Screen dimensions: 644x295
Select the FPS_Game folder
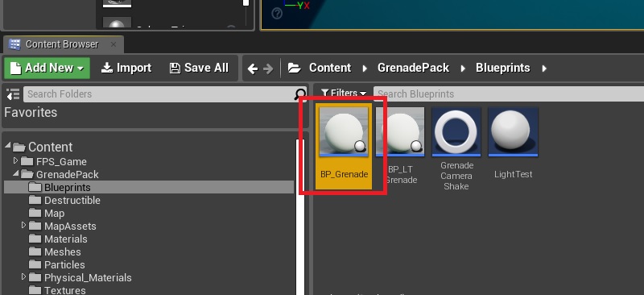pos(54,162)
